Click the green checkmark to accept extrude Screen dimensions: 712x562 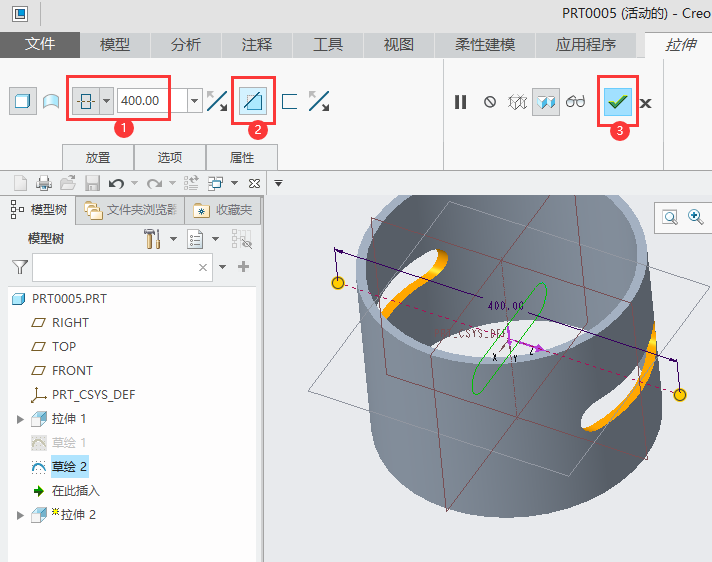tap(618, 101)
